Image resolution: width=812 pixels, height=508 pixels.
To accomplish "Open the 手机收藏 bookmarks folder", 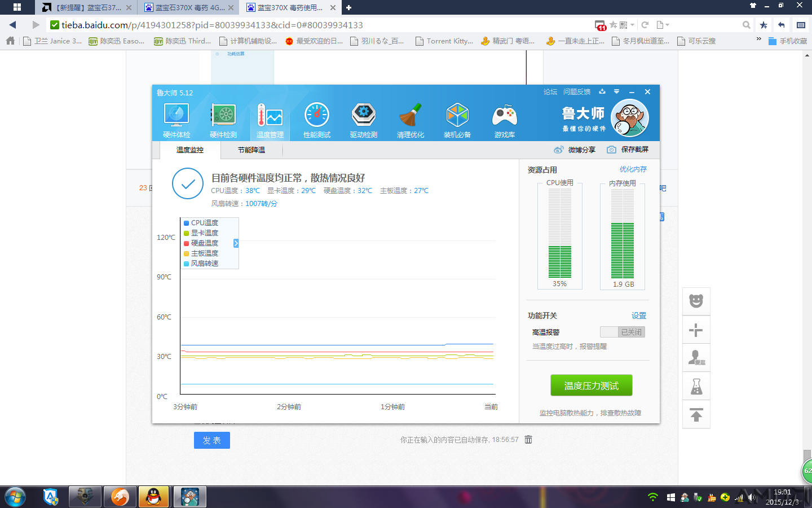I will [788, 41].
